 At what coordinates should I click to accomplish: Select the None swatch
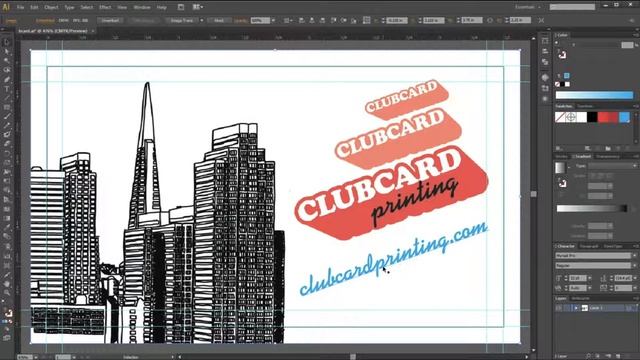560,118
